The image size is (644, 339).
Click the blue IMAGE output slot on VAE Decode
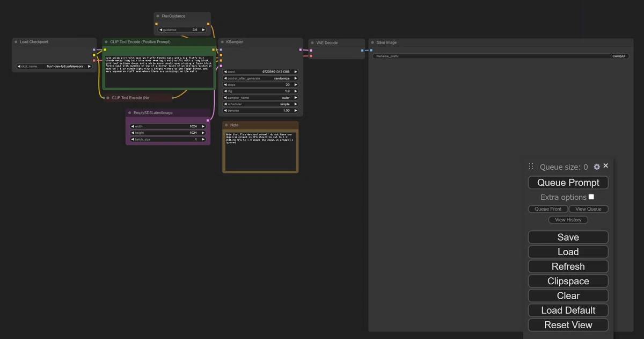pyautogui.click(x=362, y=51)
